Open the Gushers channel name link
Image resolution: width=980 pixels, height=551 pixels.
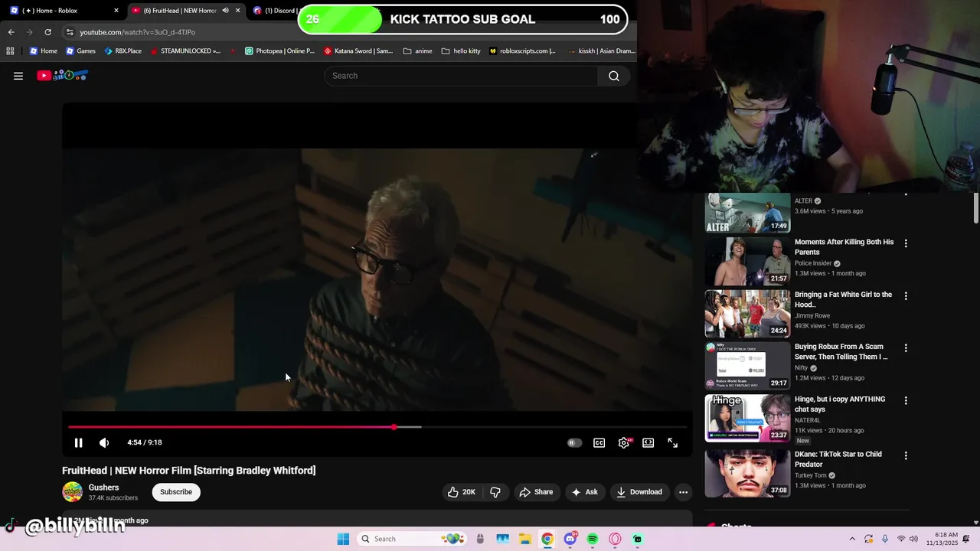pyautogui.click(x=103, y=487)
